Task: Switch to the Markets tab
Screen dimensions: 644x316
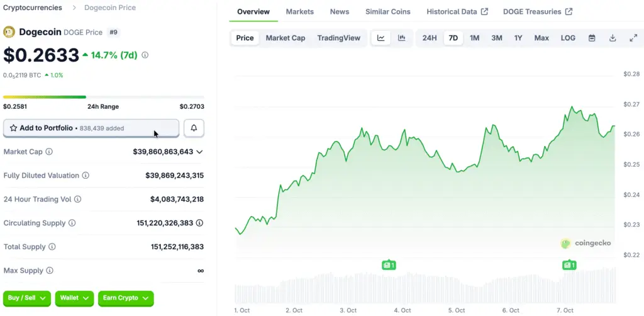Action: tap(299, 11)
